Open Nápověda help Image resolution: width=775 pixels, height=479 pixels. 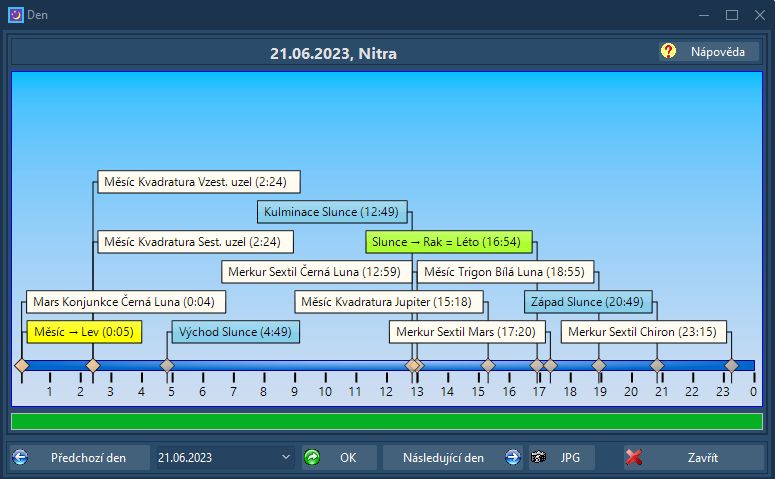[717, 51]
